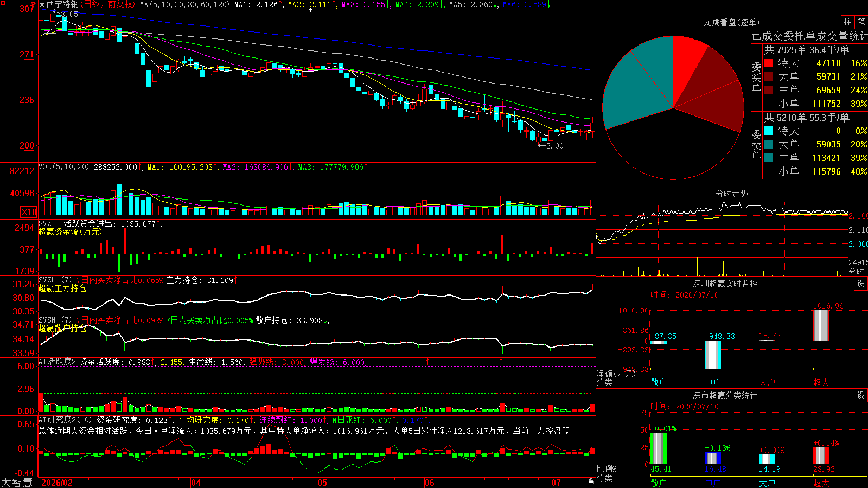Click the lock icon on the timeline
Viewport: 868px width, 488px height.
[x=591, y=481]
